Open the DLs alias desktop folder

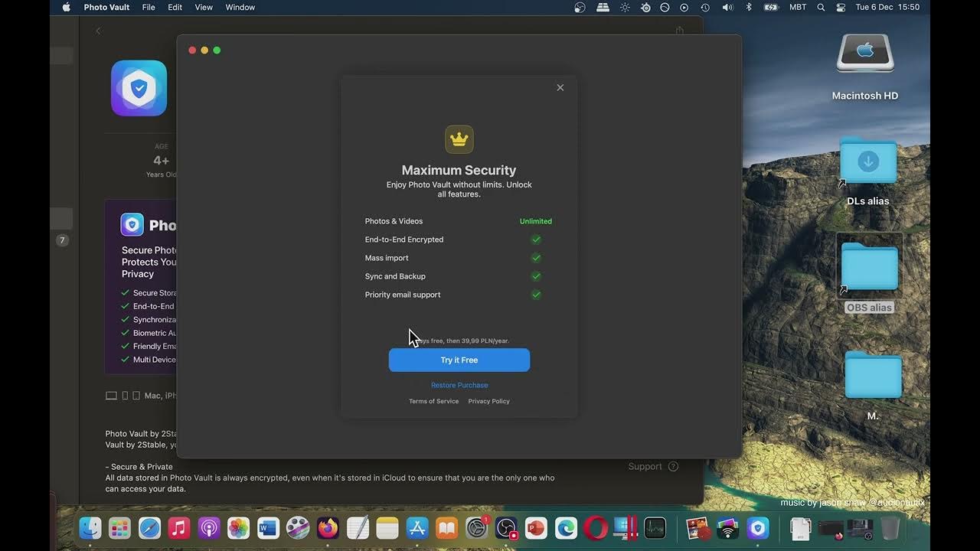[868, 161]
